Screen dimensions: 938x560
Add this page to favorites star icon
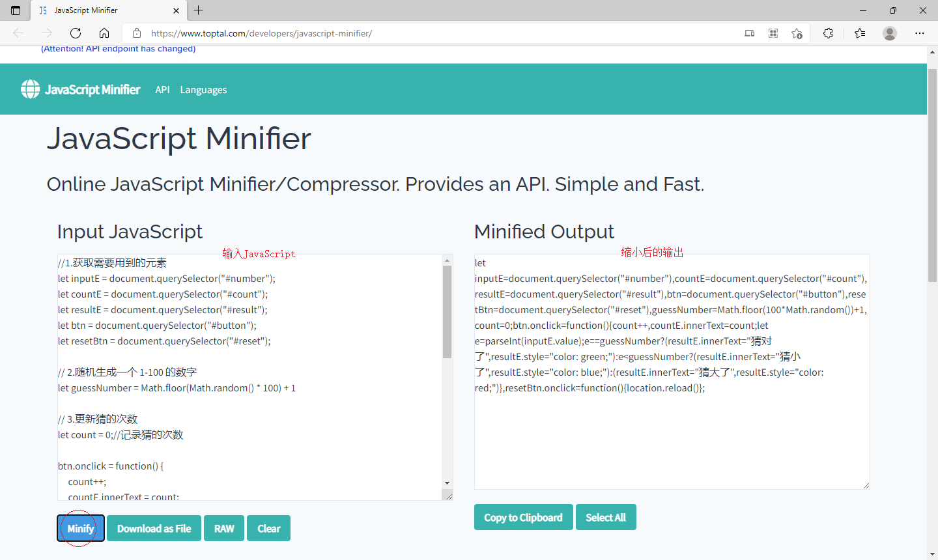click(x=797, y=33)
